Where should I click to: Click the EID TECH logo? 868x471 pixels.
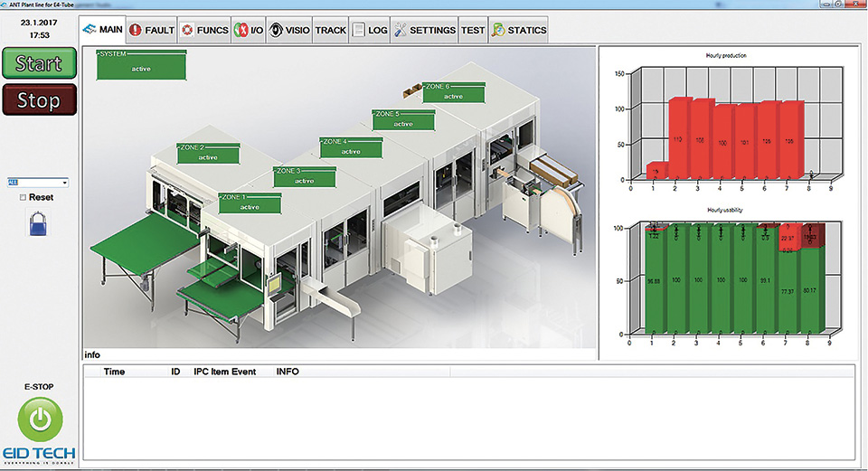39,456
